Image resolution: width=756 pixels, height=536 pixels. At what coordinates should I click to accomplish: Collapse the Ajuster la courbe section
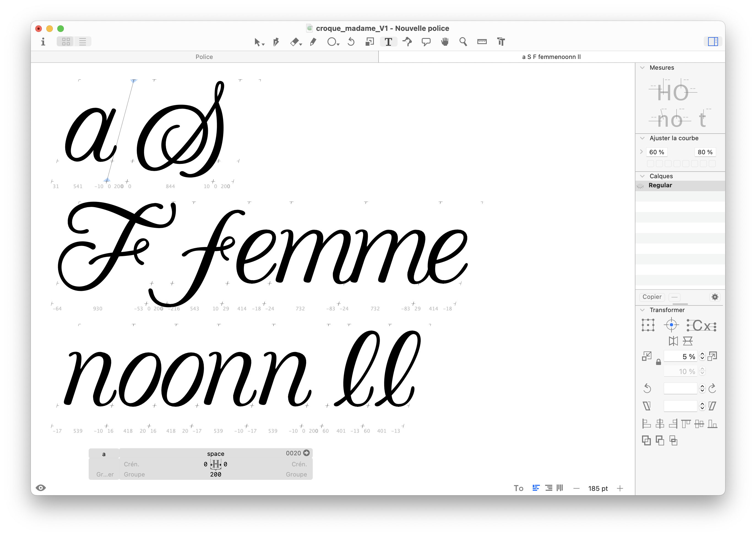[642, 138]
